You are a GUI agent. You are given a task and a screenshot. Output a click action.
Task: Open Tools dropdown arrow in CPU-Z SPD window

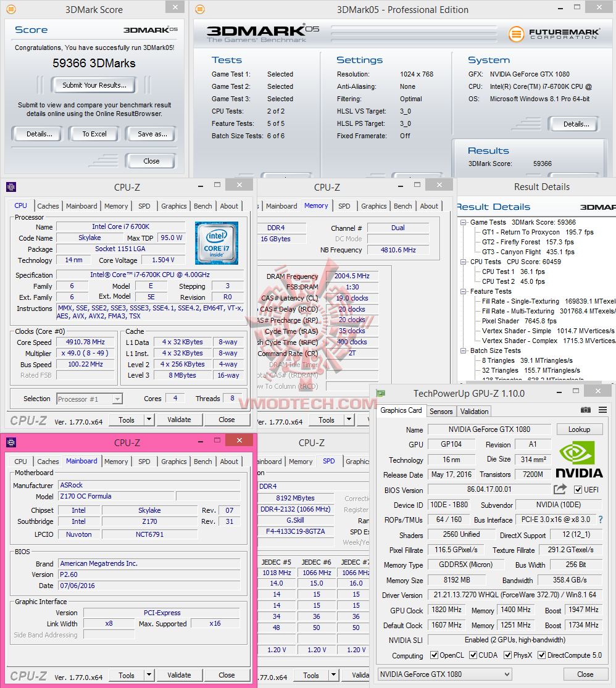coord(334,675)
